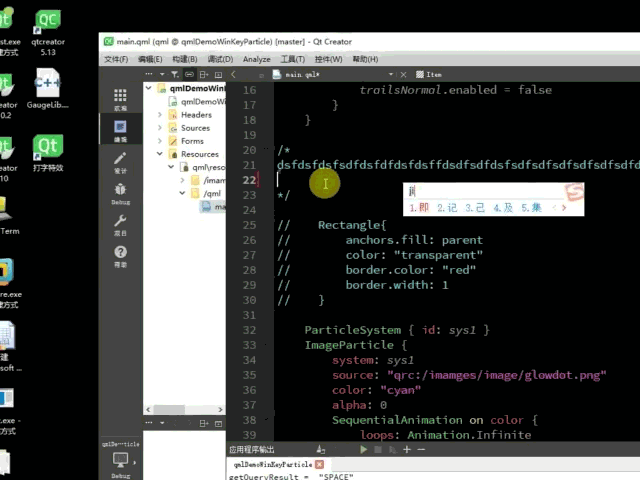Expand the Headers folder

(x=160, y=115)
